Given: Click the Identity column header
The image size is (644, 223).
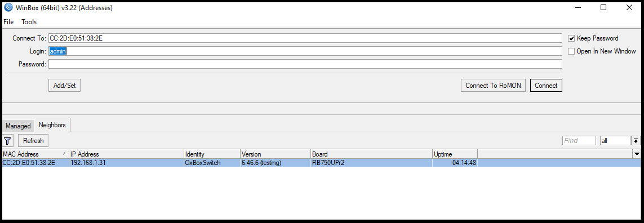Looking at the screenshot, I should pos(212,154).
